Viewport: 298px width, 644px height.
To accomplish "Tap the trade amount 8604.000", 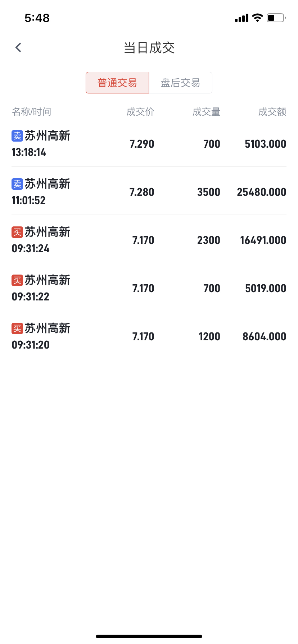I will point(264,336).
